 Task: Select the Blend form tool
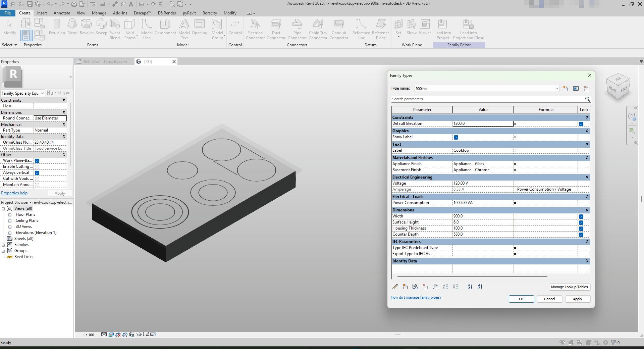72,27
